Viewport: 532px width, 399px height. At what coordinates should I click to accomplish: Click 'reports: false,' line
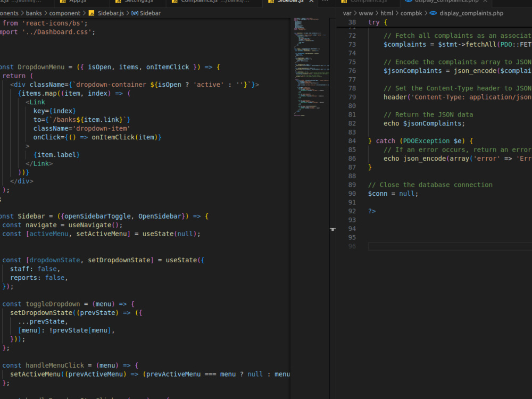tap(39, 278)
